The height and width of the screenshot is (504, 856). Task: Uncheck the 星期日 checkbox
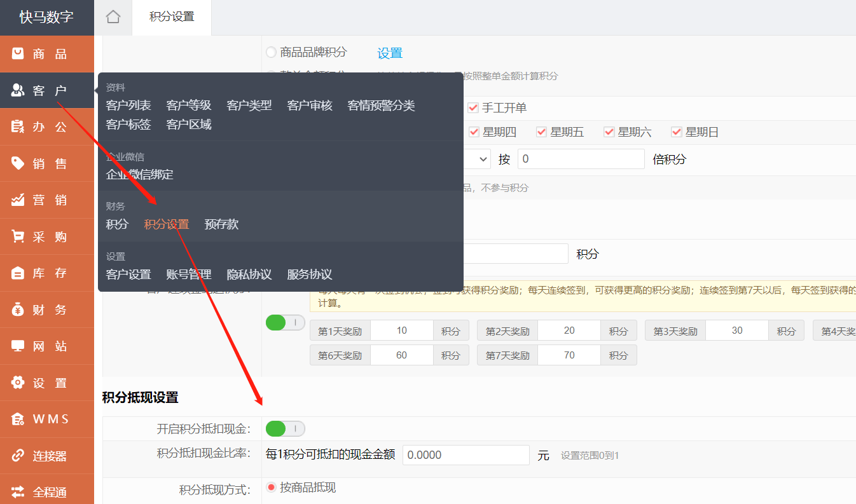click(x=677, y=132)
